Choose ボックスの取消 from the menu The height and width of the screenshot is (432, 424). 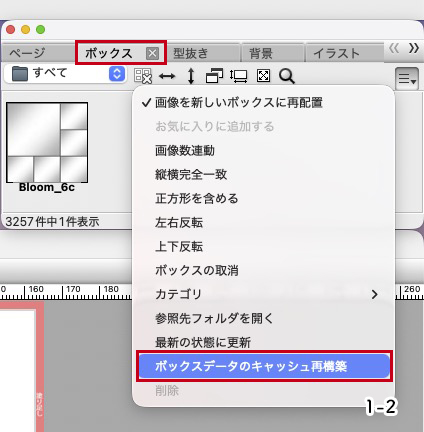click(263, 270)
